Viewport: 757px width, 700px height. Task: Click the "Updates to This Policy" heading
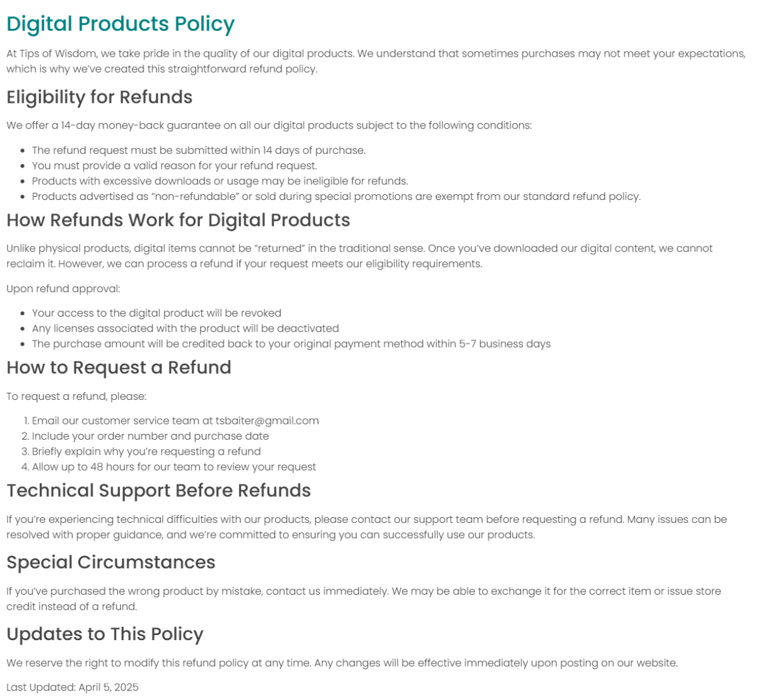pyautogui.click(x=105, y=634)
